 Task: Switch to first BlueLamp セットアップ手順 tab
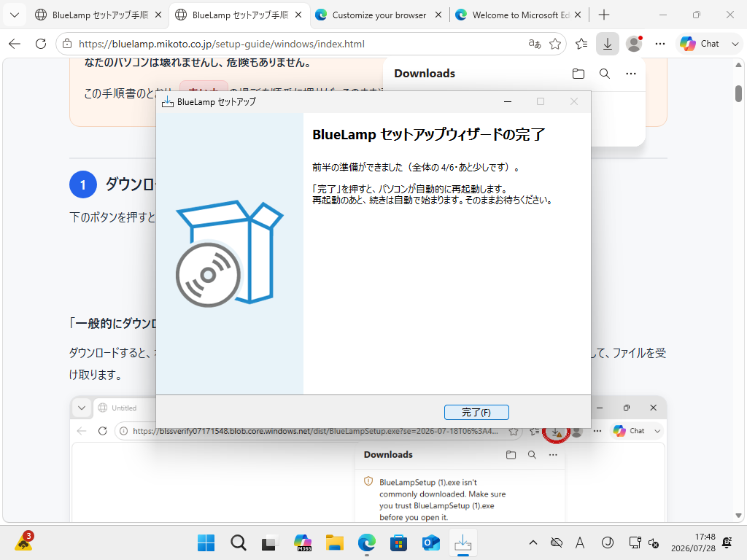click(98, 15)
